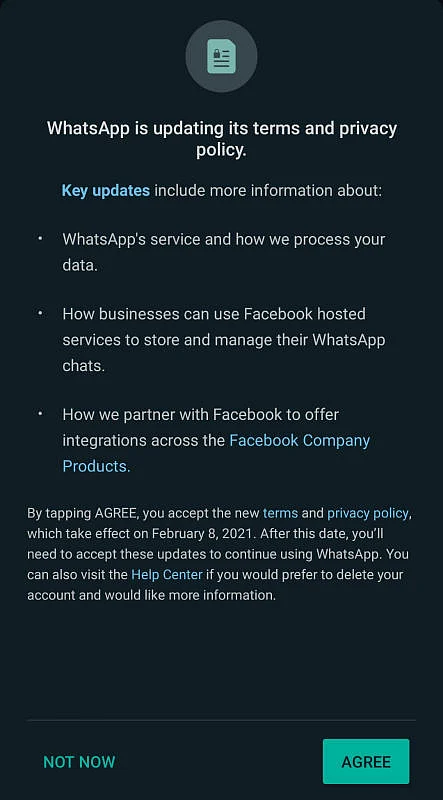The image size is (443, 800).
Task: Tap the AGREE button
Action: click(x=366, y=761)
